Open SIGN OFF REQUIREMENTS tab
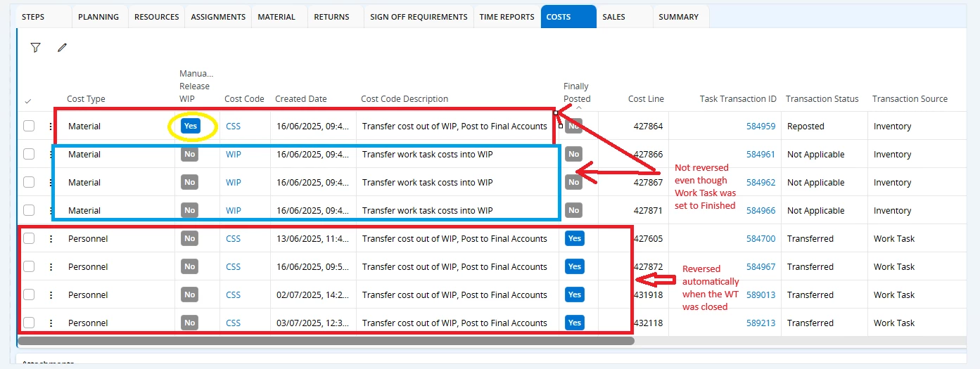The height and width of the screenshot is (369, 980). click(419, 17)
